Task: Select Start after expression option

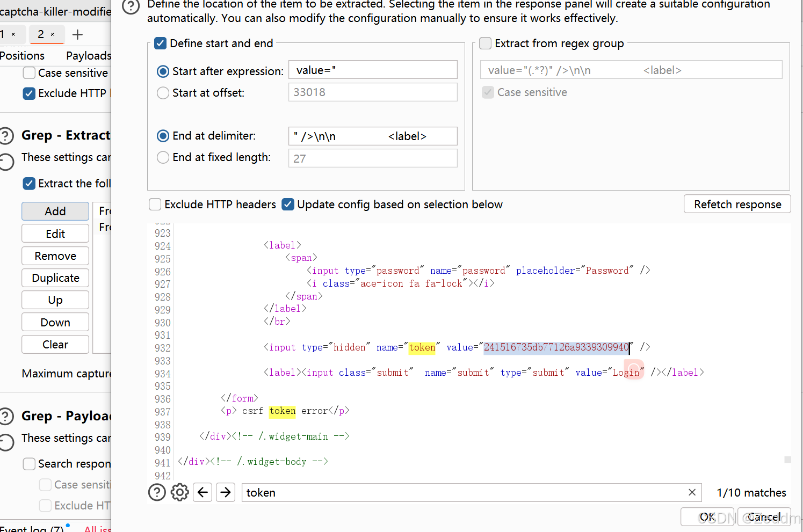Action: [163, 71]
